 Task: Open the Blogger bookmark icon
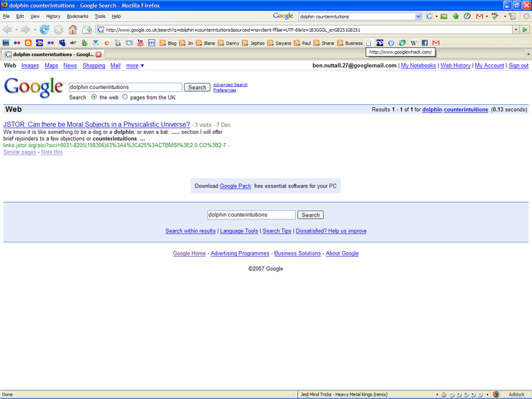[x=28, y=43]
